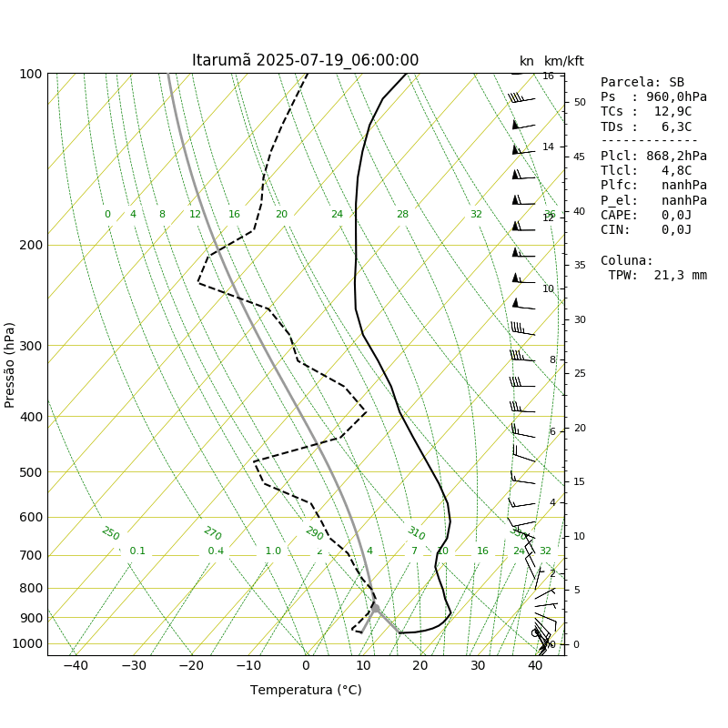Click the green 310 dry adiabat label

416,533
